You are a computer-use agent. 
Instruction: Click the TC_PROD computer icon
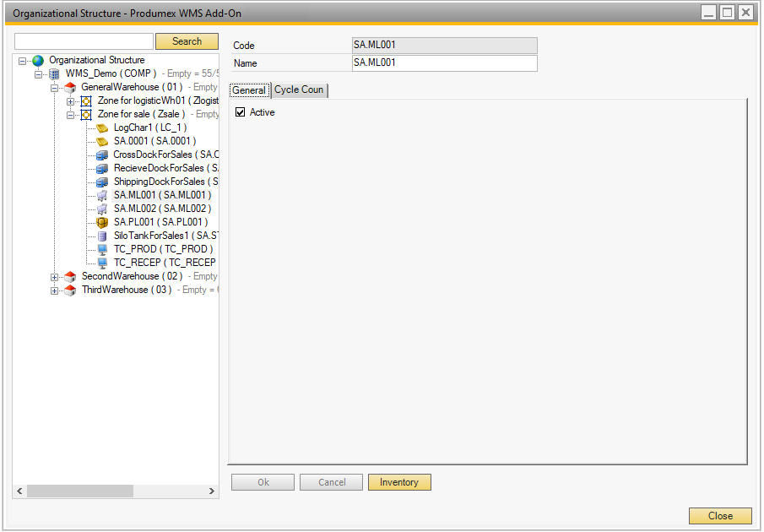click(102, 250)
